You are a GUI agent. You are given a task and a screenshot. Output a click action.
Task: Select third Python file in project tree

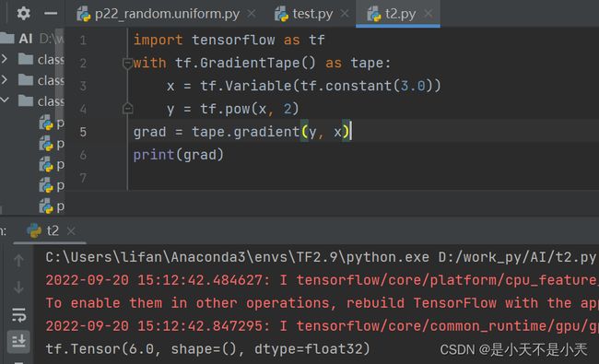[52, 165]
